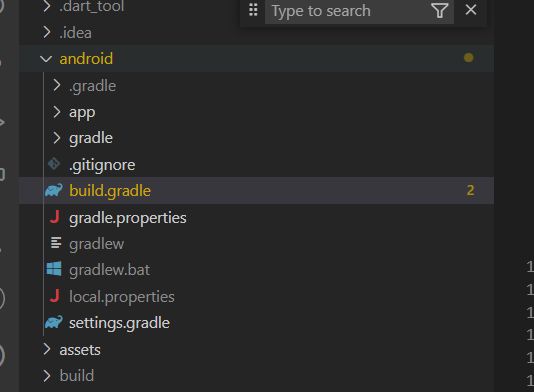
Task: Click the modified dot badge on android
Action: click(469, 58)
